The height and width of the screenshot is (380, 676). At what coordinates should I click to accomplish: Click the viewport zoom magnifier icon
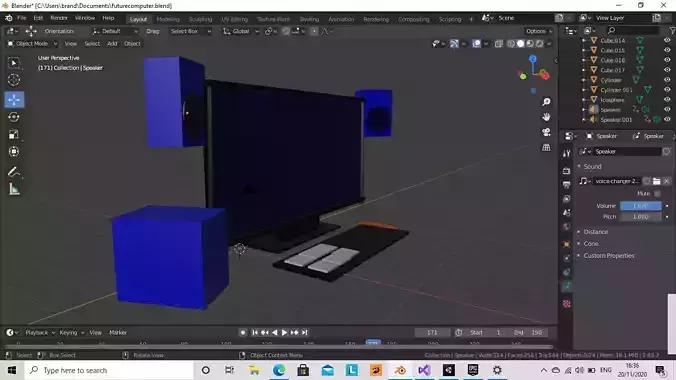click(546, 102)
